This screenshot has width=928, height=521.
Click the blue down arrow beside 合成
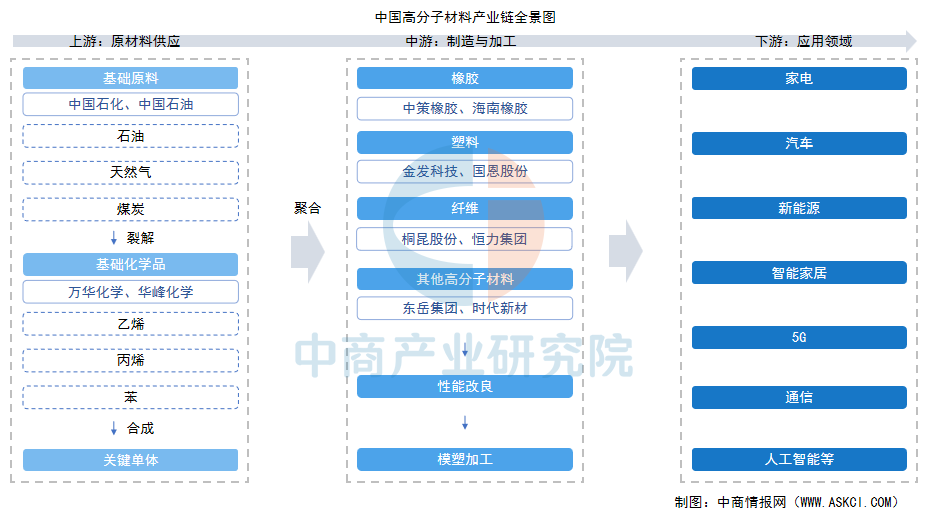point(114,428)
